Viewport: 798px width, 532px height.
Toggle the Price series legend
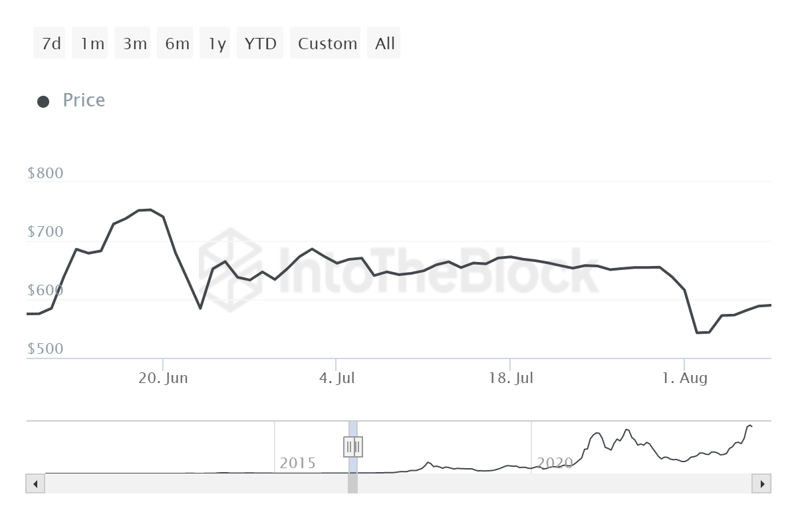click(72, 100)
